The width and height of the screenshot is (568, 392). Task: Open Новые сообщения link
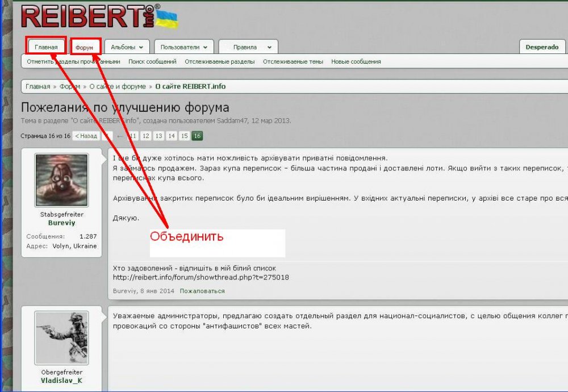pyautogui.click(x=356, y=61)
